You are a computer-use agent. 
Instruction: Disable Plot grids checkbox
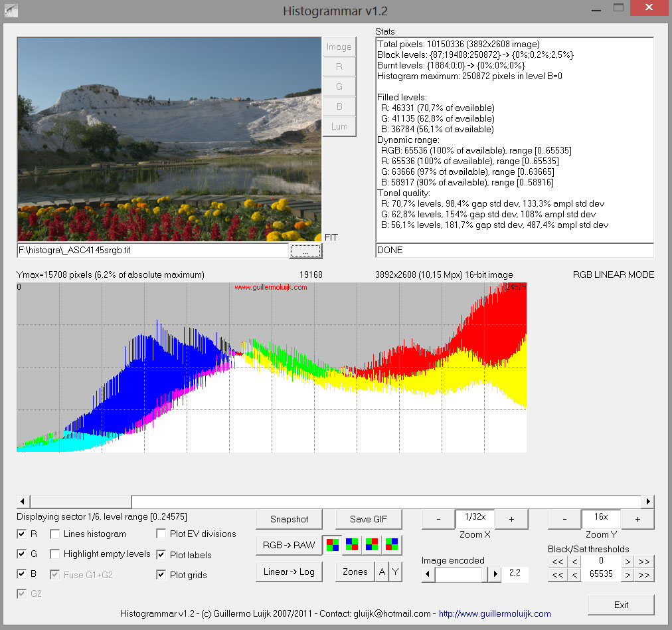161,575
